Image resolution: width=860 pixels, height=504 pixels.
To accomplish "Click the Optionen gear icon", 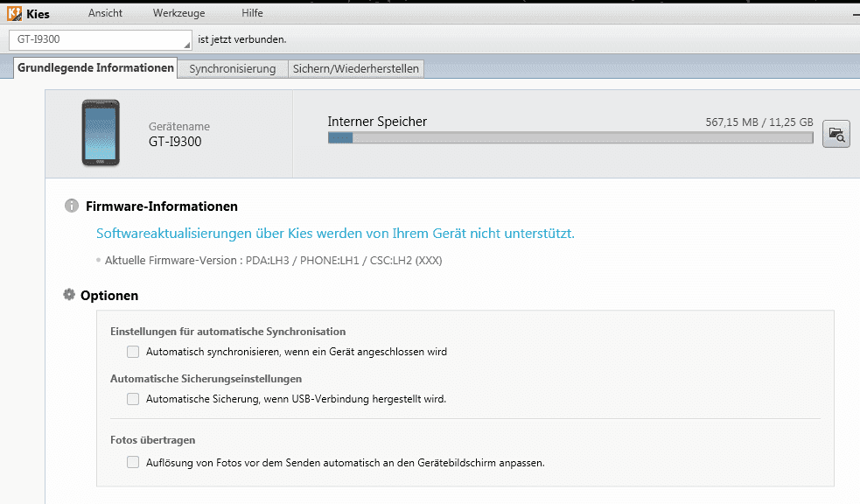I will (x=69, y=295).
